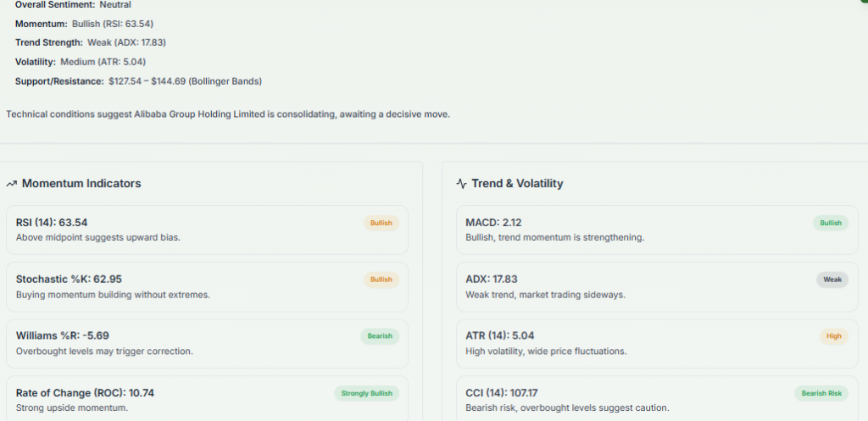Viewport: 868px width, 421px height.
Task: Click the Bullish badge on RSI (14)
Action: click(381, 223)
